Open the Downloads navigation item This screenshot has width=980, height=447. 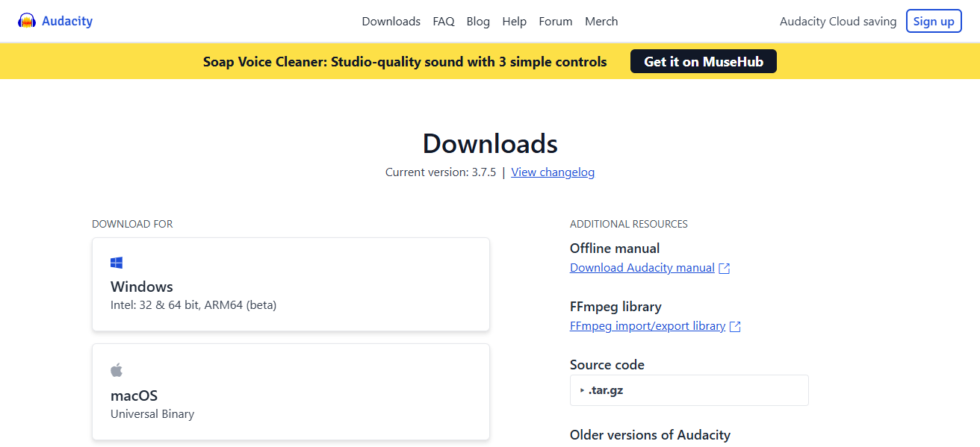point(391,22)
